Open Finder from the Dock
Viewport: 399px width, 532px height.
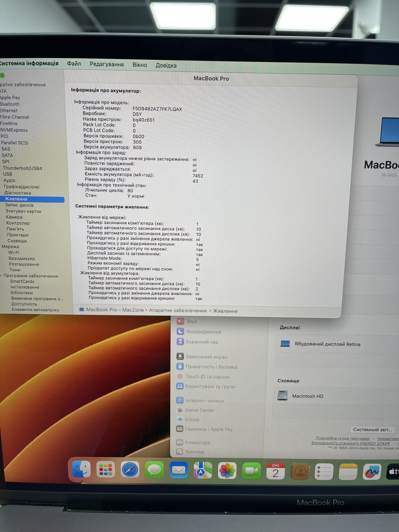click(81, 469)
